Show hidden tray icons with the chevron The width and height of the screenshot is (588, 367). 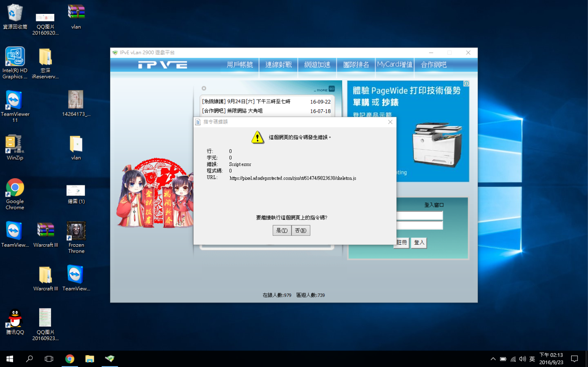[x=493, y=359]
